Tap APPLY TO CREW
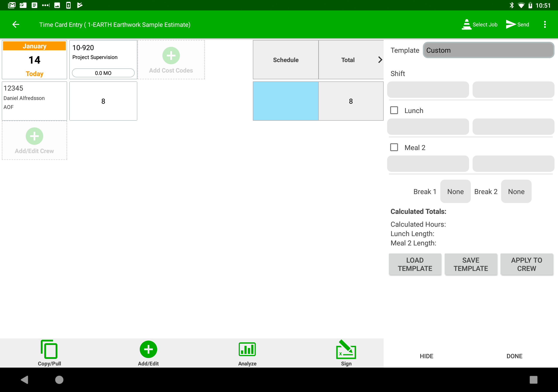This screenshot has width=558, height=392. tap(527, 264)
